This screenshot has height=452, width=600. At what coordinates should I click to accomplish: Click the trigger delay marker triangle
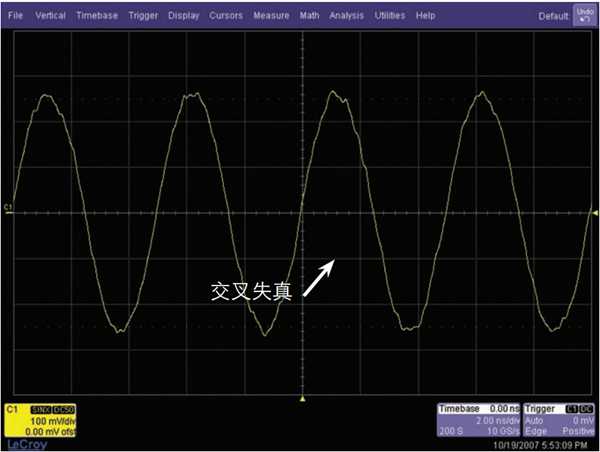tap(302, 399)
